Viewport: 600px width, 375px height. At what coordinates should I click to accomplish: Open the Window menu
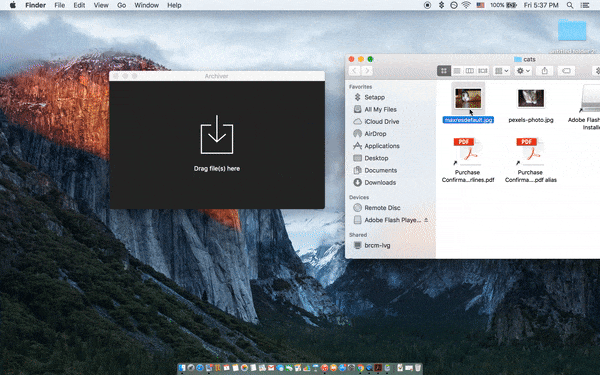pyautogui.click(x=146, y=5)
